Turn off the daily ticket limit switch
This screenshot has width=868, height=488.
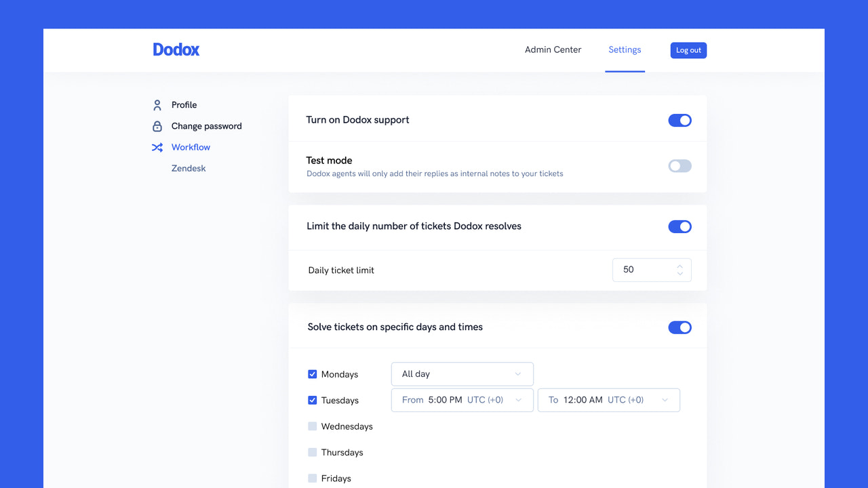679,226
